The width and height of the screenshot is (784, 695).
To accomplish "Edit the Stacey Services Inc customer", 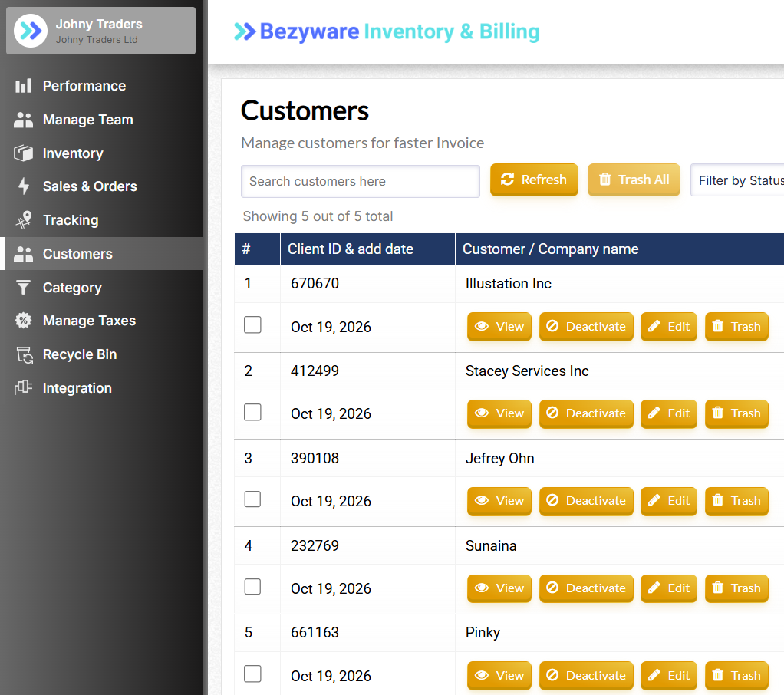I will (669, 413).
